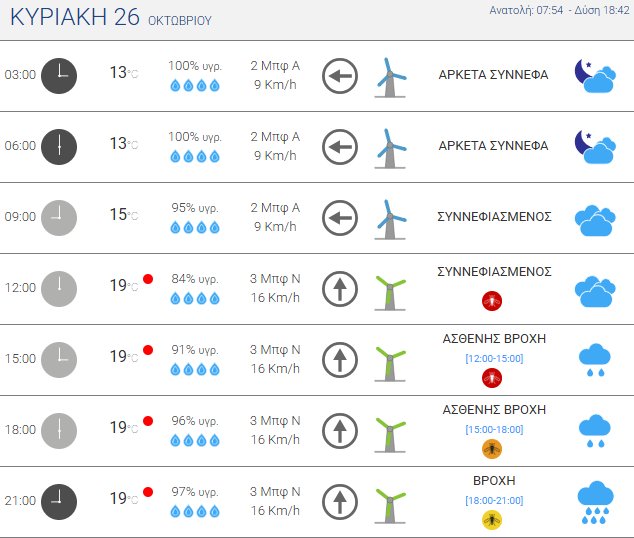Click the light rain icon at 15:00
Image resolution: width=634 pixels, height=538 pixels.
pyautogui.click(x=595, y=359)
